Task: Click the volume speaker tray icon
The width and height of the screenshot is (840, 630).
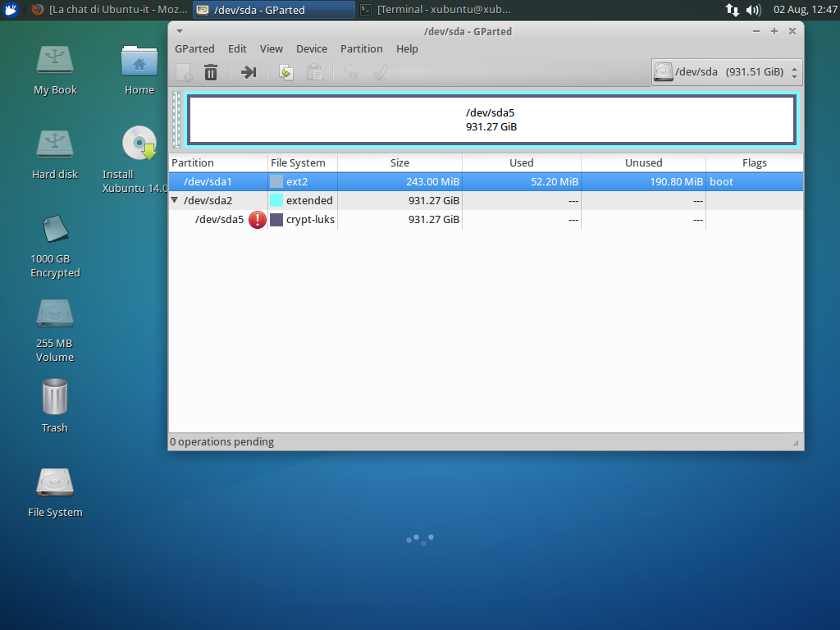Action: coord(754,10)
